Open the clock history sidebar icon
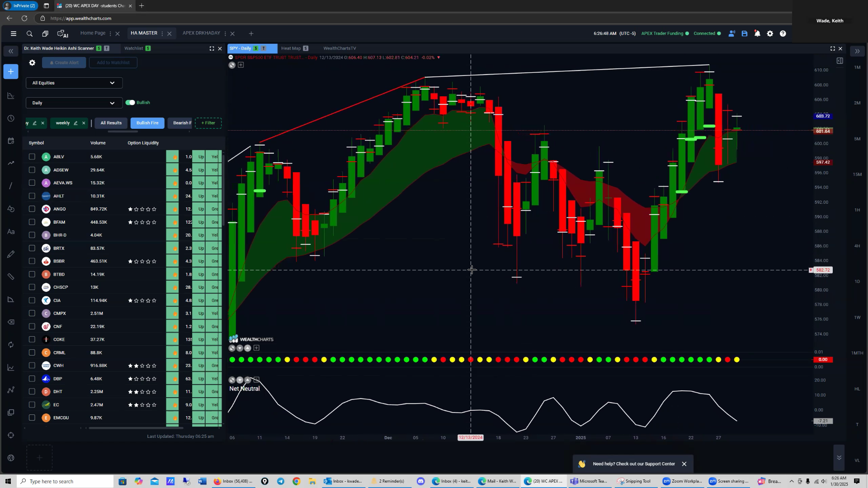The height and width of the screenshot is (488, 868). [x=11, y=118]
